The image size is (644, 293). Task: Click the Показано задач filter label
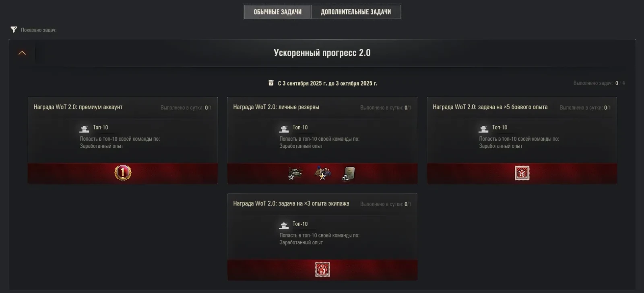pos(39,30)
